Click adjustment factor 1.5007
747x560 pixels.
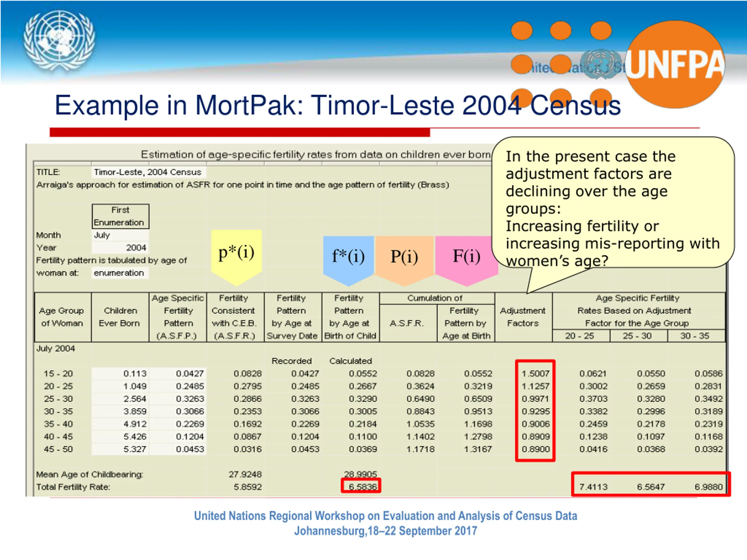(x=536, y=374)
